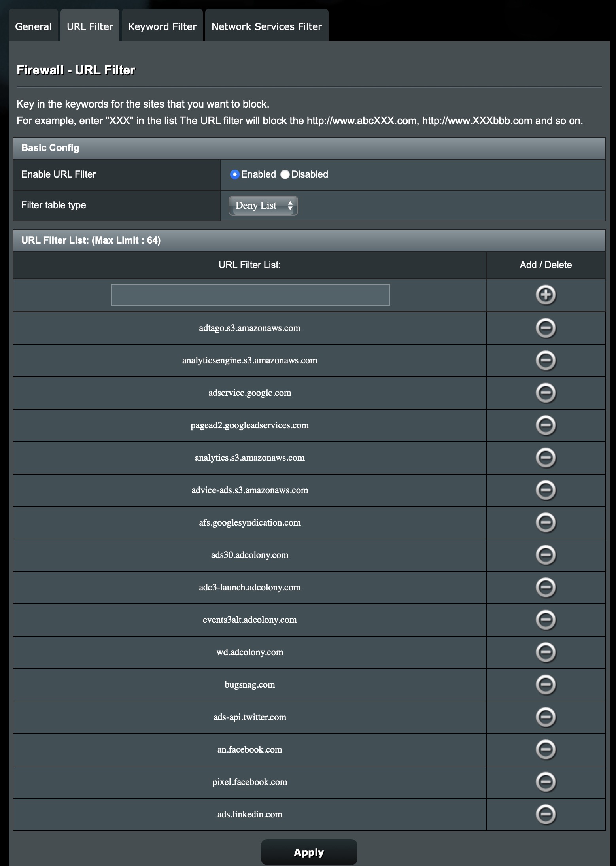Click the adtago.s3.amazonaws.com text
616x866 pixels.
point(249,328)
